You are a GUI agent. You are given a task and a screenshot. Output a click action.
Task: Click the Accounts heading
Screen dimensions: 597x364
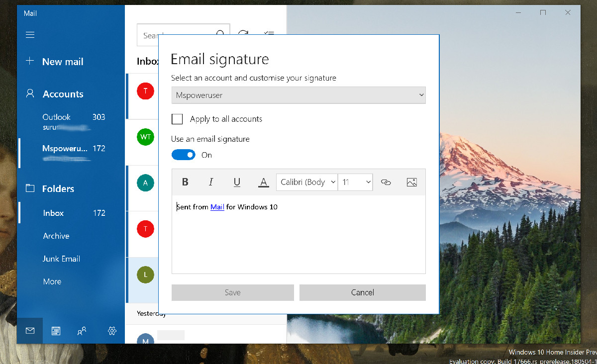coord(63,94)
